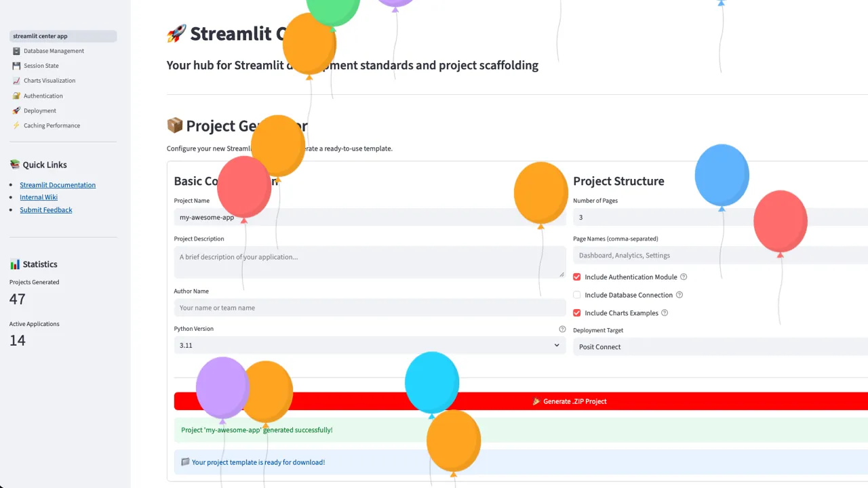
Task: Open the Deployment Target selector showing Posit Connect
Action: (x=719, y=346)
